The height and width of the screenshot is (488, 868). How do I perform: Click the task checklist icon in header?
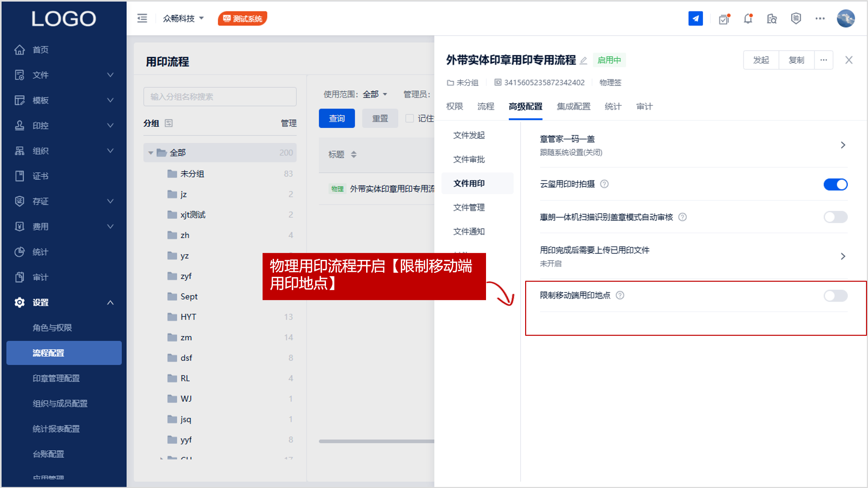[724, 19]
